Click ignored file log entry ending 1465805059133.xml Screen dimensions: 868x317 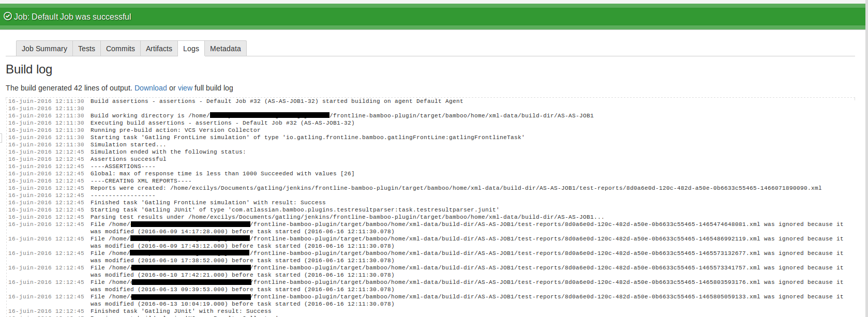(x=467, y=300)
